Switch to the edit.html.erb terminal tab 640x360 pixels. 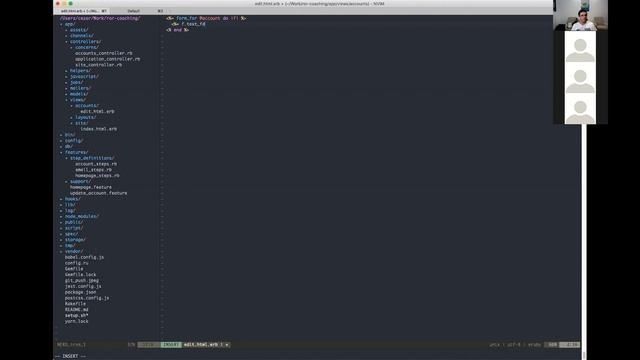point(82,11)
